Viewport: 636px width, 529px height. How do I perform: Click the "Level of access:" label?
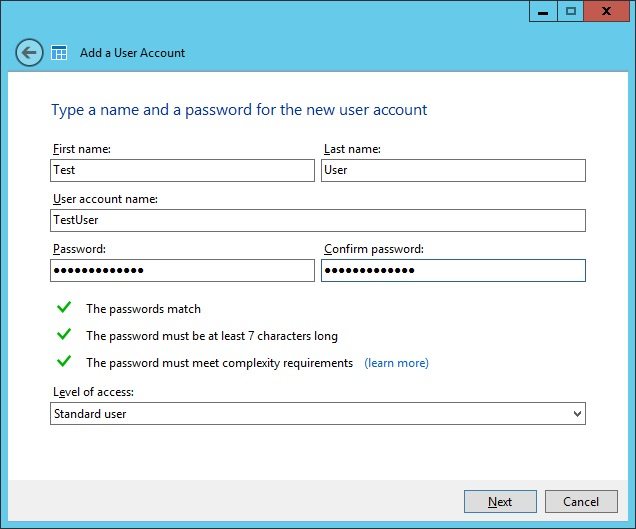click(93, 392)
